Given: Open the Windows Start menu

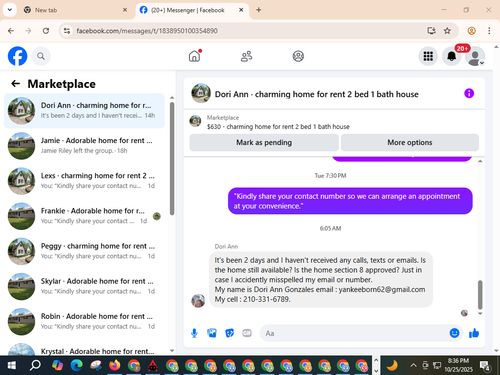Looking at the screenshot, I should click(12, 366).
